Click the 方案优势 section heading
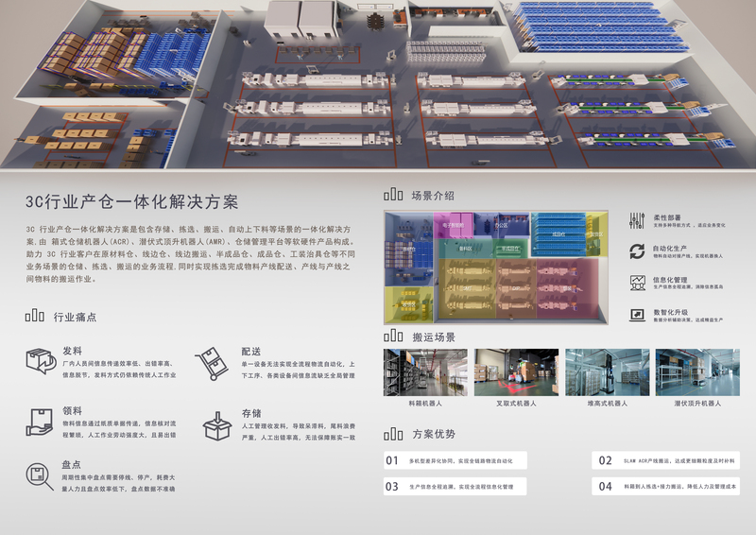The image size is (756, 535). click(433, 435)
